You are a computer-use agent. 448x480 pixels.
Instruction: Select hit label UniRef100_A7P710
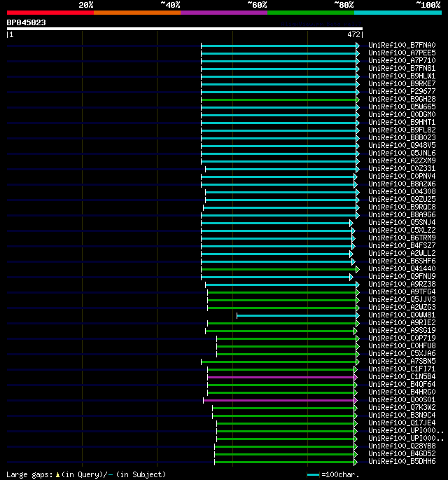pyautogui.click(x=402, y=60)
